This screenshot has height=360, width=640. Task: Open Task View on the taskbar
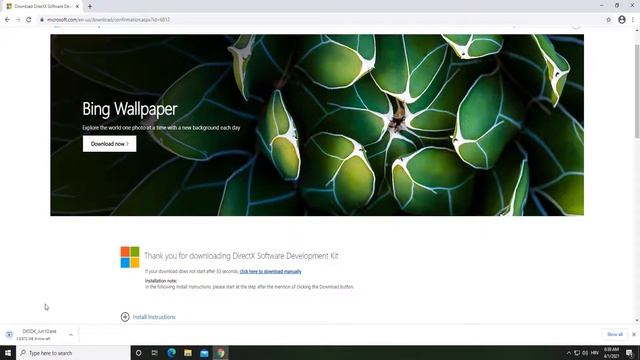(x=155, y=353)
